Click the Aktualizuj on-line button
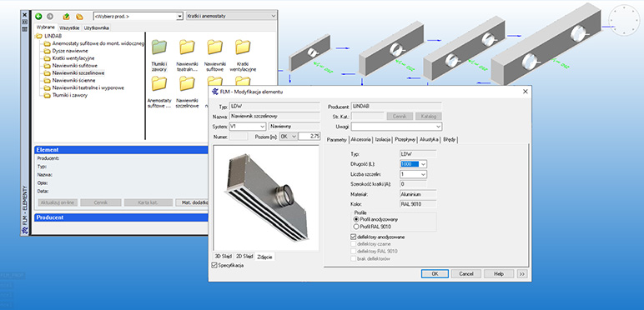Image resolution: width=644 pixels, height=310 pixels. [x=58, y=202]
